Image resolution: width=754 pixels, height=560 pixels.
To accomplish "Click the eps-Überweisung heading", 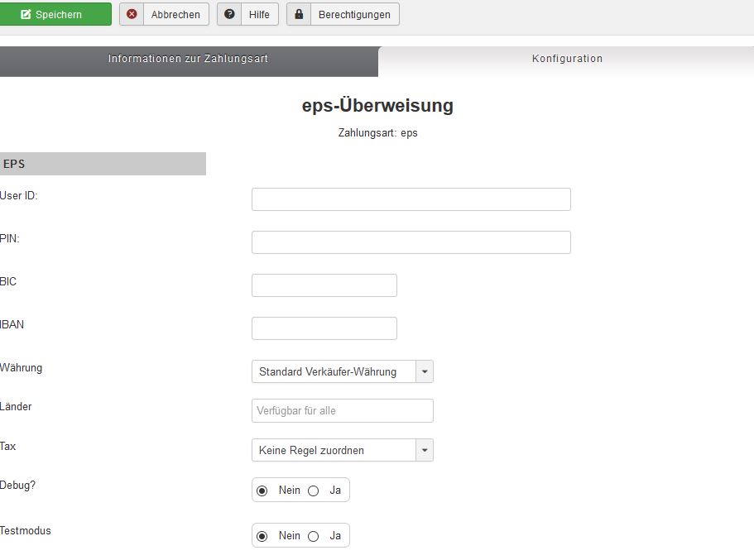I will 377,105.
